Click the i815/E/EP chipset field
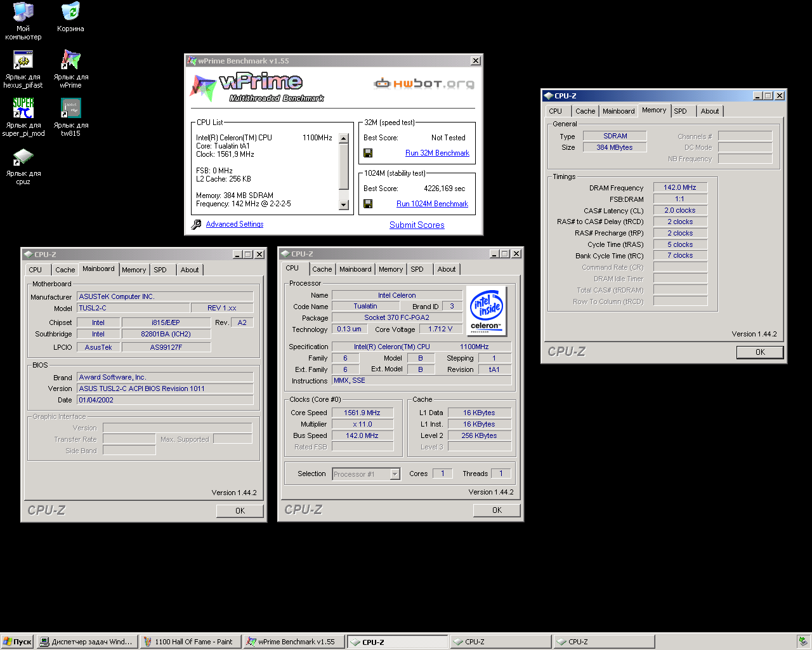This screenshot has height=650, width=812. pos(166,322)
